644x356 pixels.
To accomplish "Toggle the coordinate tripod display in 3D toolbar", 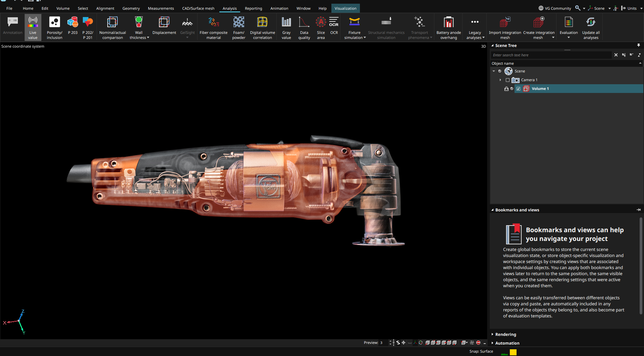I will point(415,343).
